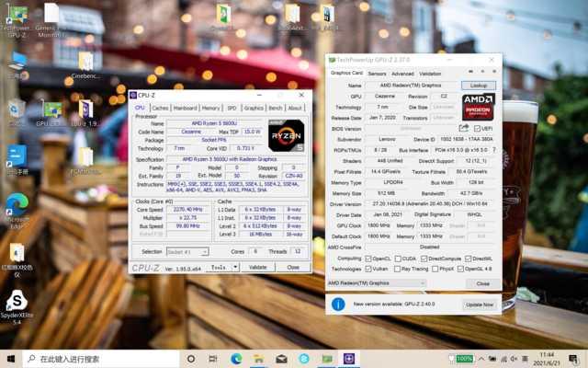588x368 pixels.
Task: Click the clock and date in the taskbar
Action: (546, 360)
